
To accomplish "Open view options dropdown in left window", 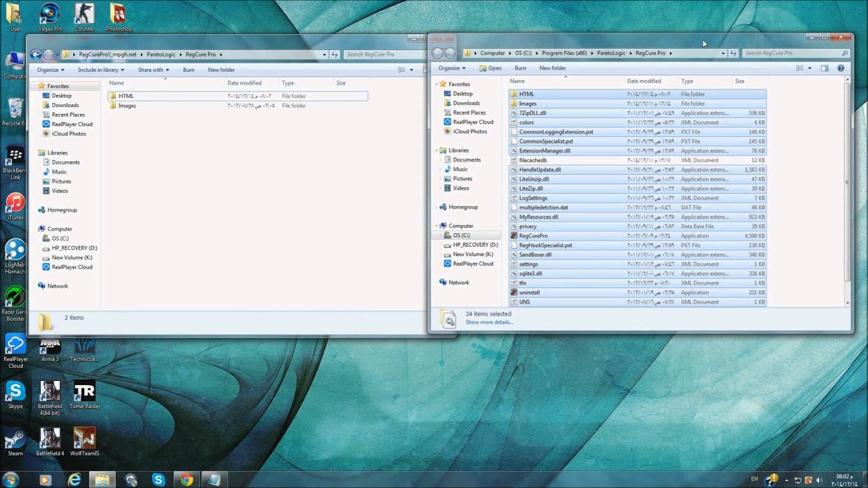I will click(x=411, y=70).
